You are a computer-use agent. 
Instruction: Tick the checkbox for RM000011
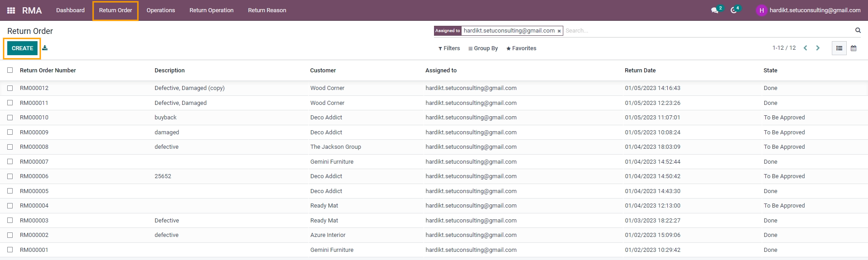pos(10,103)
